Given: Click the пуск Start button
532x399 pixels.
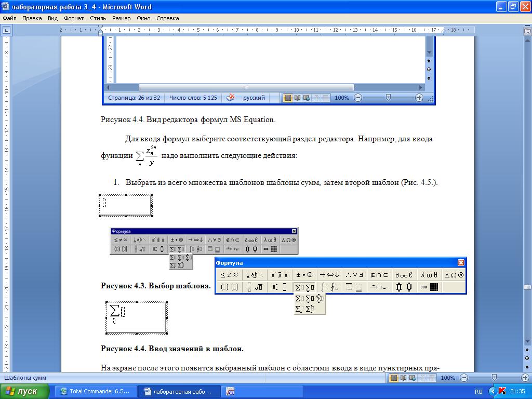Looking at the screenshot, I should [x=24, y=392].
